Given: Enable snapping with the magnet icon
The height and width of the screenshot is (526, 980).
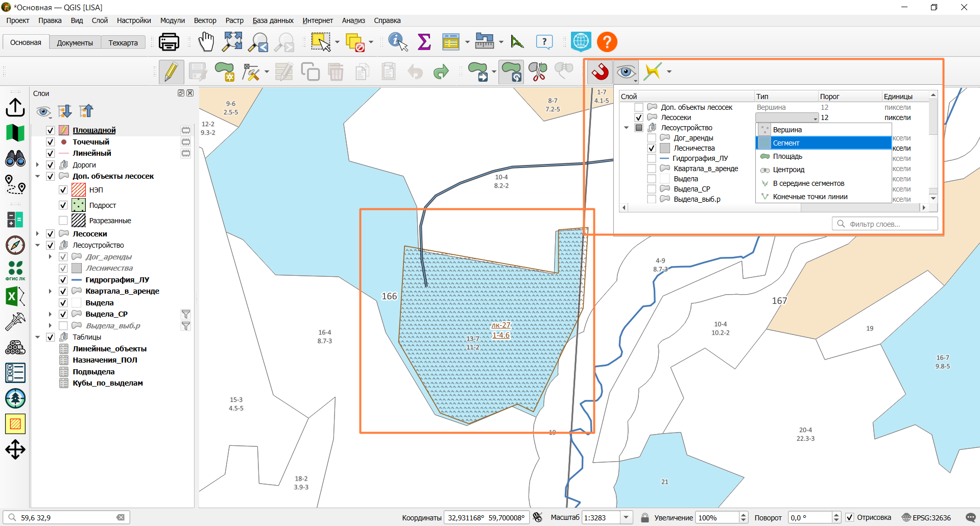Looking at the screenshot, I should pos(600,71).
